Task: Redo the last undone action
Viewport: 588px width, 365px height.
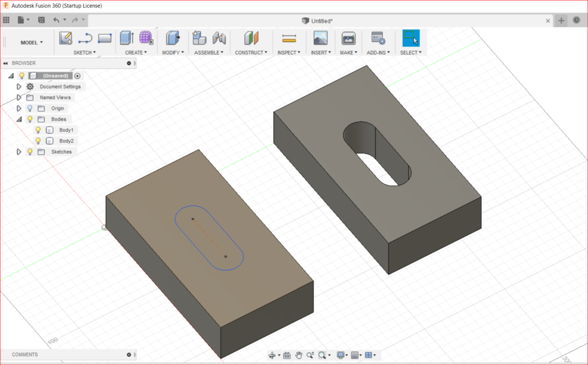Action: pyautogui.click(x=75, y=20)
